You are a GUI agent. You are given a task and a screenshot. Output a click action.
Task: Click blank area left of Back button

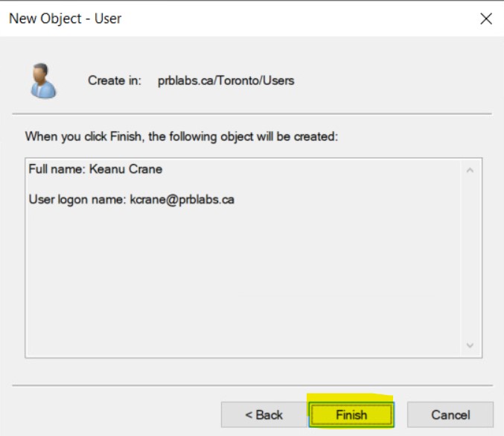[112, 414]
